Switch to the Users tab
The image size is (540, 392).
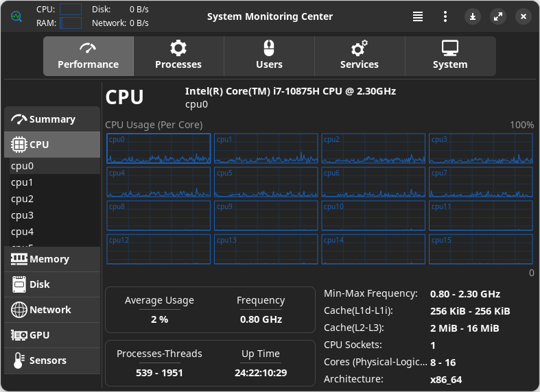coord(269,56)
